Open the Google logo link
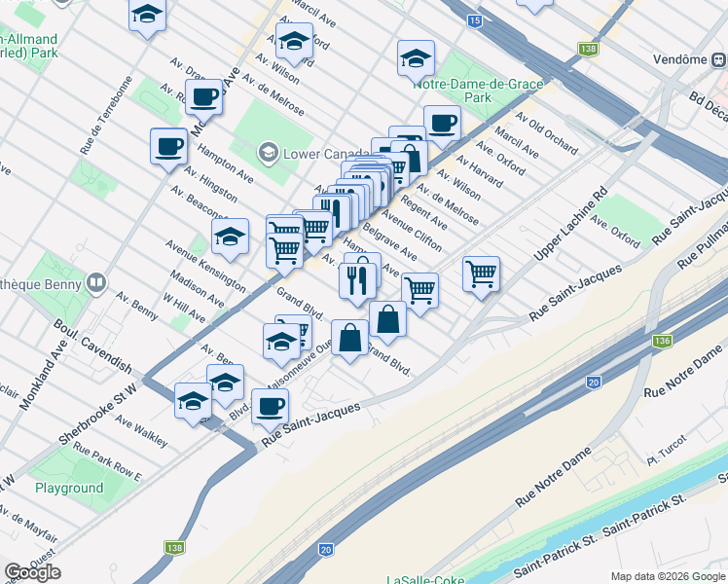728x584 pixels. [32, 572]
